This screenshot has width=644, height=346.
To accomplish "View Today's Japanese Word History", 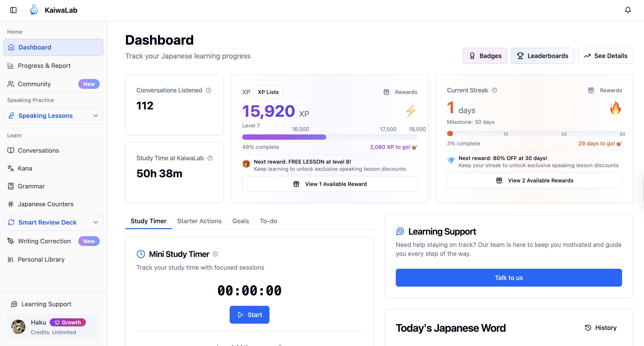I will click(600, 327).
